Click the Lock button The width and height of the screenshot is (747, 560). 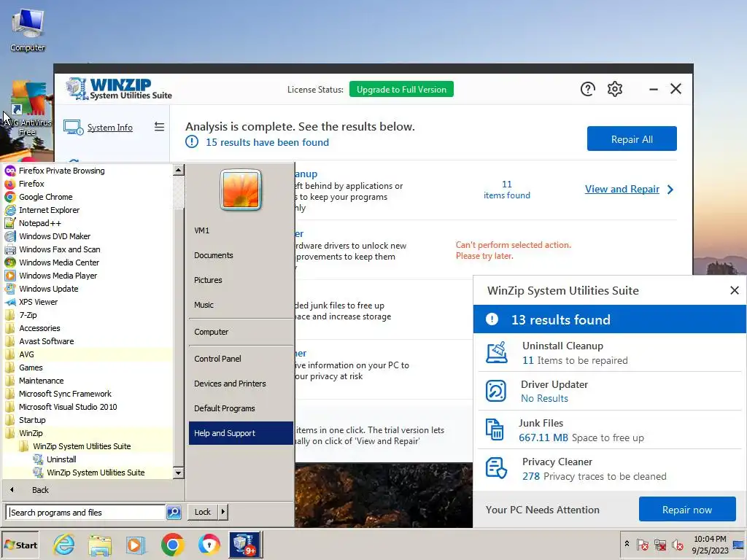tap(203, 512)
